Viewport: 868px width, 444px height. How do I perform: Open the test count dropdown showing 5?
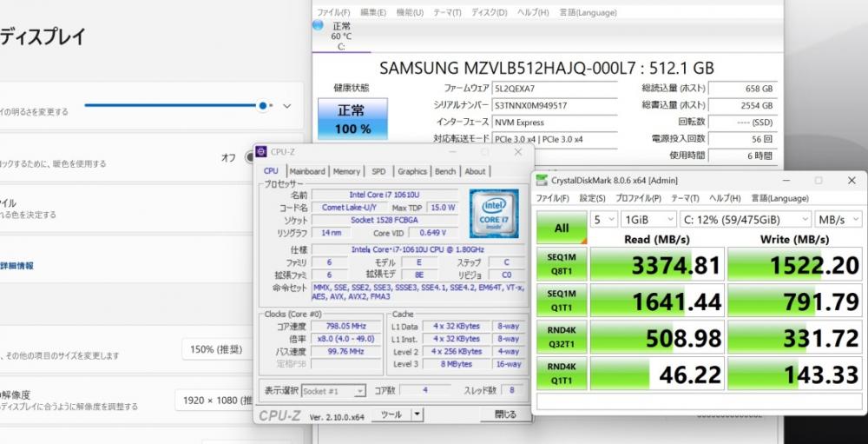click(603, 220)
